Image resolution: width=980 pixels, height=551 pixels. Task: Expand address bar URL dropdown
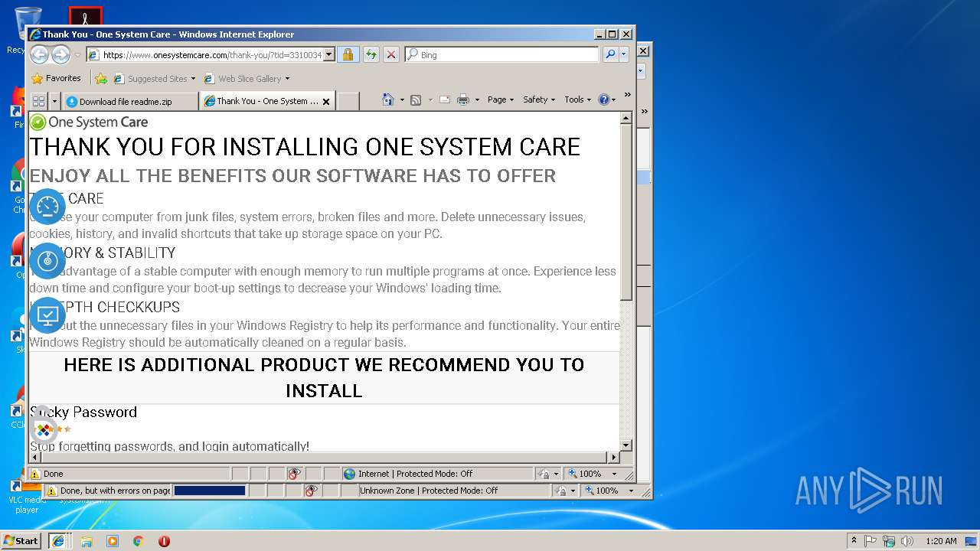pyautogui.click(x=329, y=54)
